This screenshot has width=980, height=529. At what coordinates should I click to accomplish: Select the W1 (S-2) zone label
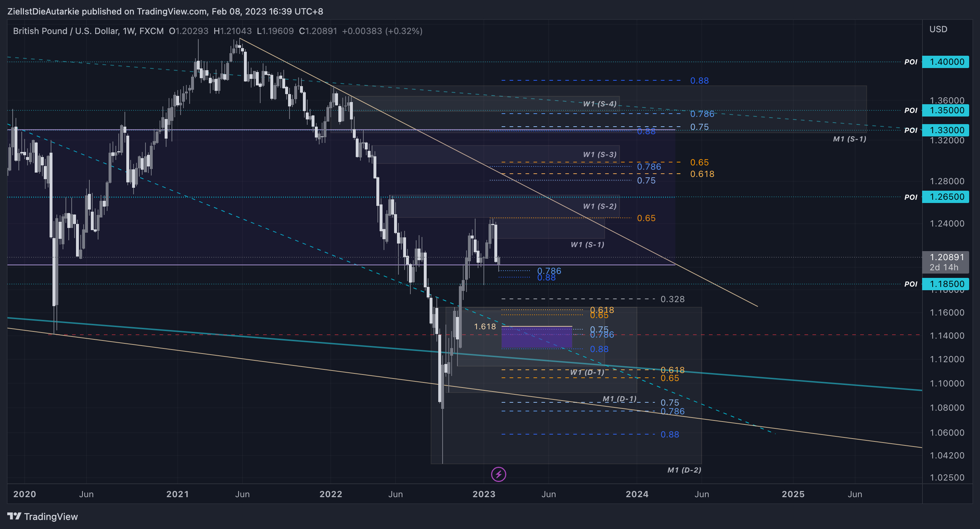(x=600, y=206)
